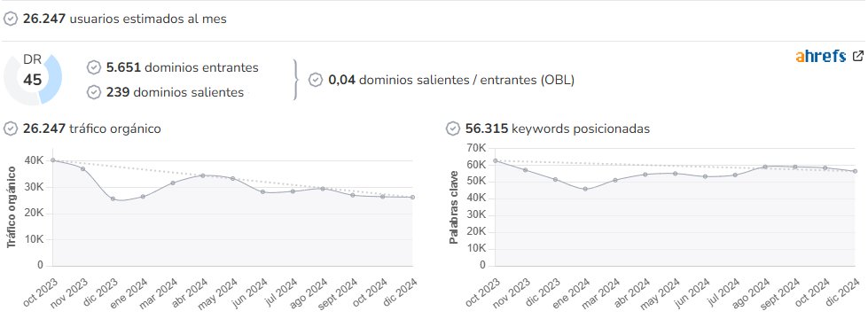Click 'Palabras clave' vertical axis label
The width and height of the screenshot is (868, 319).
click(453, 207)
